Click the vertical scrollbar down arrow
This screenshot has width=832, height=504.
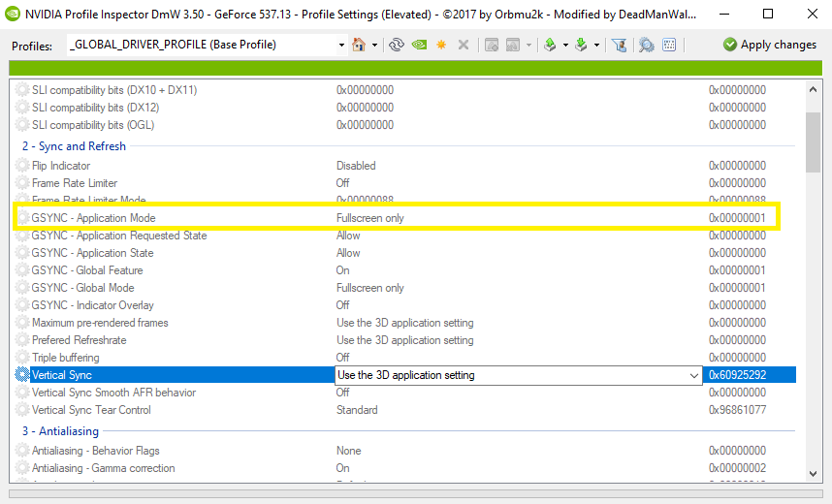[x=813, y=473]
